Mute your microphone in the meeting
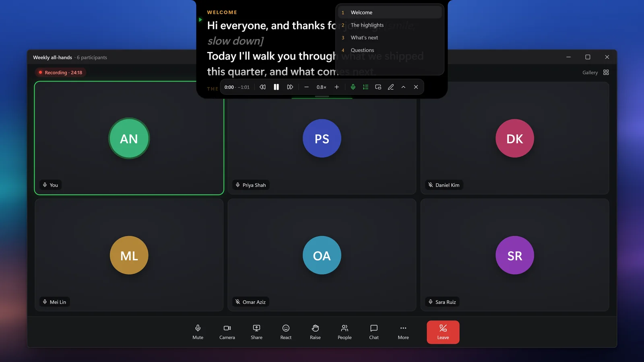 pos(198,332)
